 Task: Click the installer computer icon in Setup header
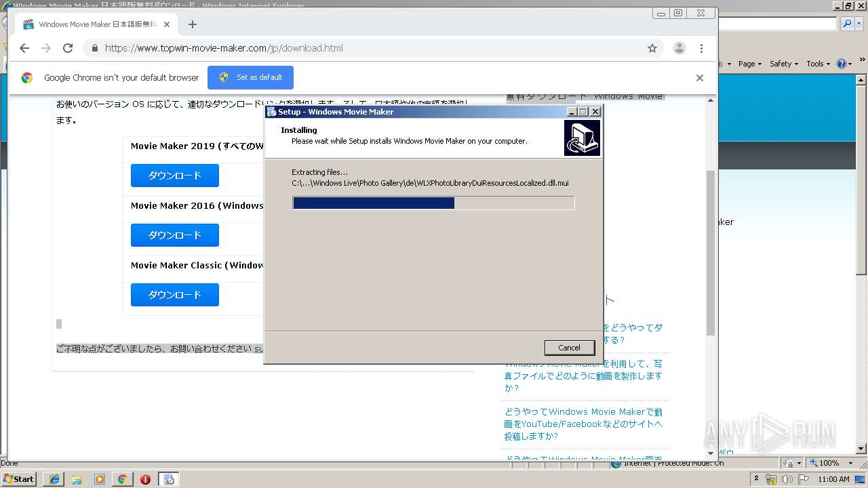[582, 138]
